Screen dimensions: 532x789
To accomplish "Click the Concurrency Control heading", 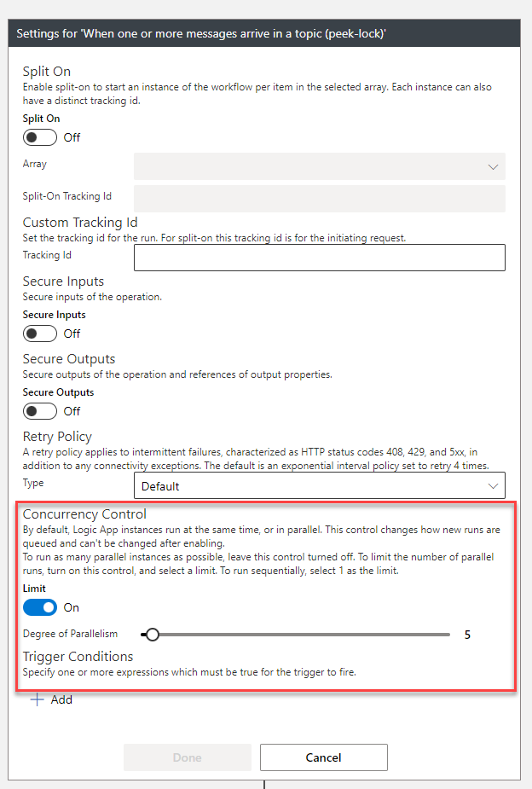I will coord(84,514).
